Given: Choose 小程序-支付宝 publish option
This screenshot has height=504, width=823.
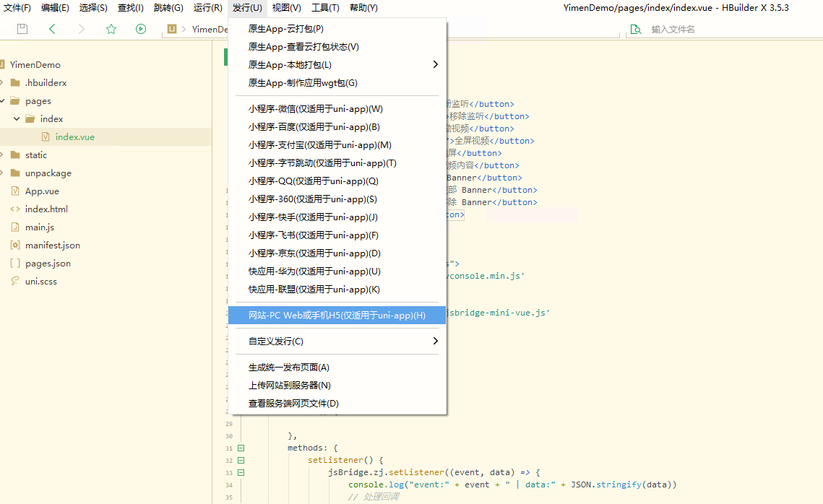Looking at the screenshot, I should point(337,144).
